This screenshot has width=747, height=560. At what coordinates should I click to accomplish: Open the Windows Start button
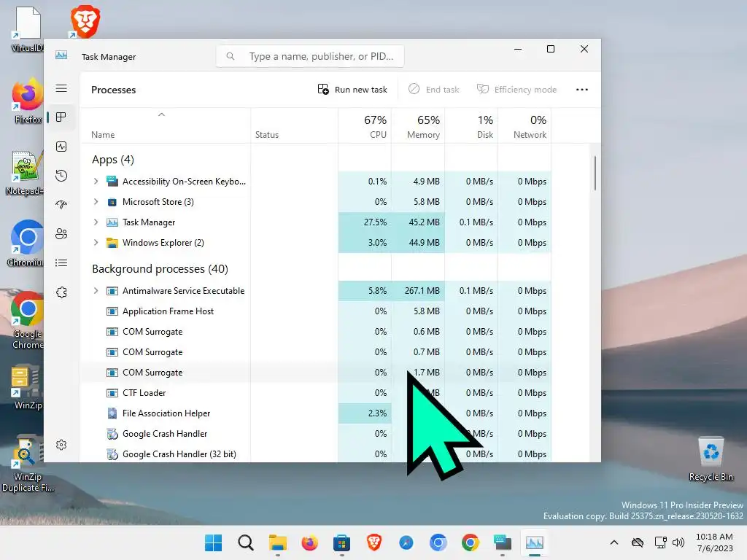(x=213, y=542)
